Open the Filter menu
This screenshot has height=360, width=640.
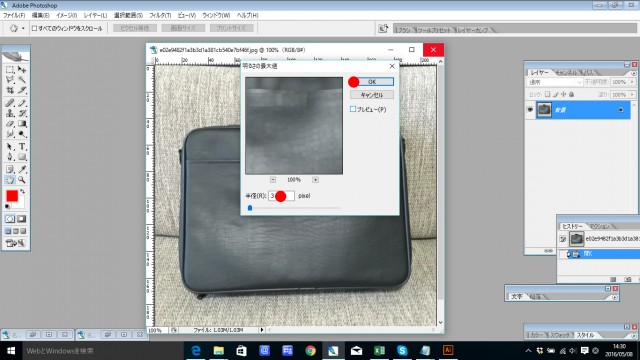pyautogui.click(x=160, y=15)
